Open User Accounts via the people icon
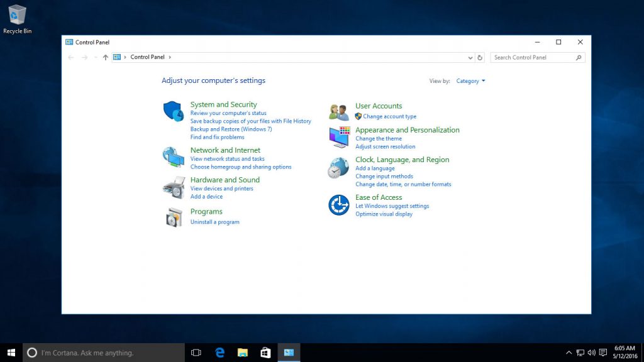 tap(338, 111)
